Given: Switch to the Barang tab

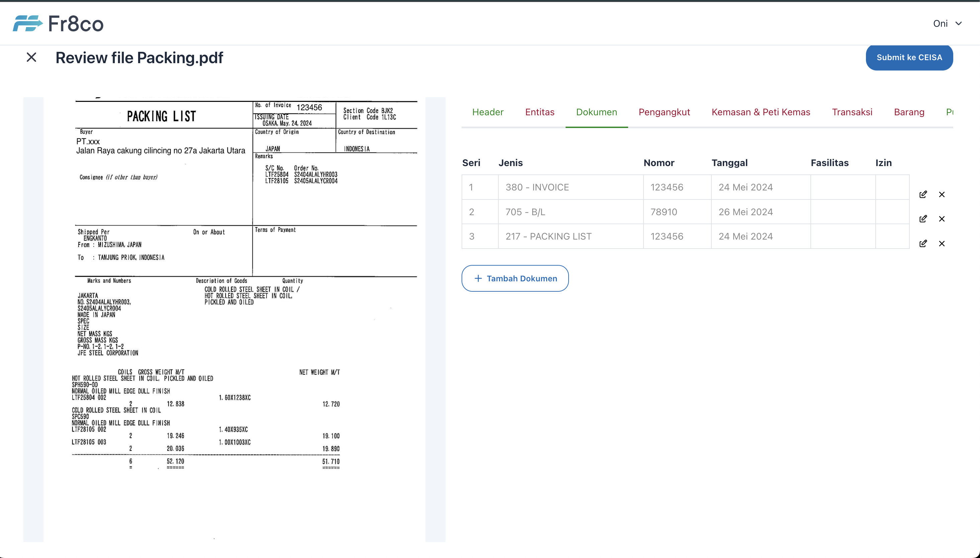Looking at the screenshot, I should tap(909, 112).
